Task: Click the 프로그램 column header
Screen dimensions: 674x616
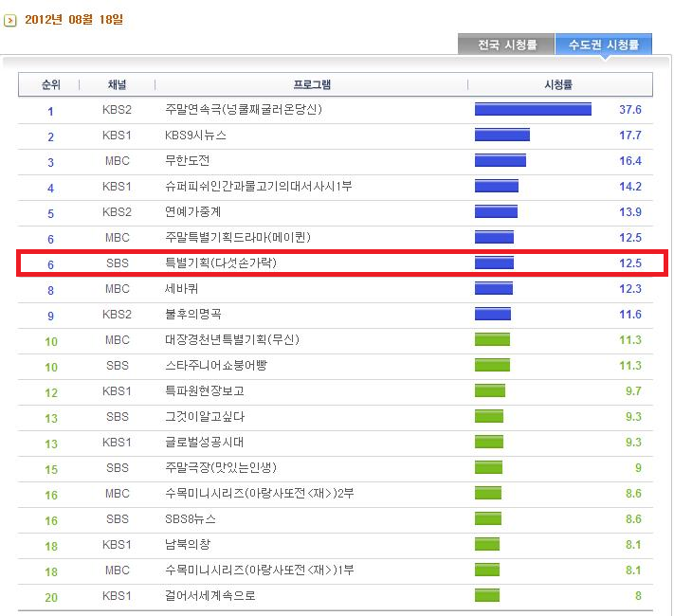Action: [312, 84]
